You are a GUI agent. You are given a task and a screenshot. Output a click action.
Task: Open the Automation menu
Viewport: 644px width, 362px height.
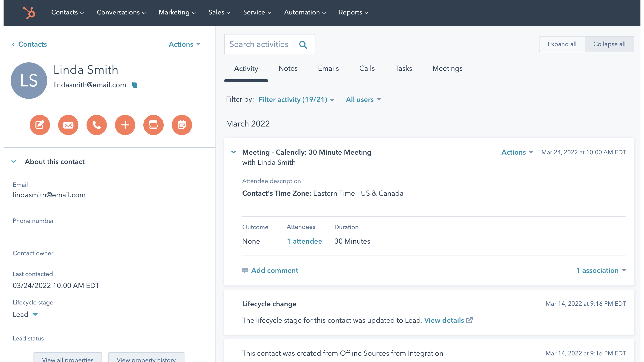tap(305, 12)
